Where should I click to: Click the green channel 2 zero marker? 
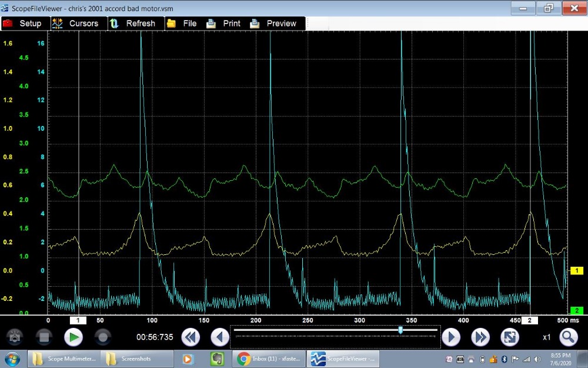point(576,310)
